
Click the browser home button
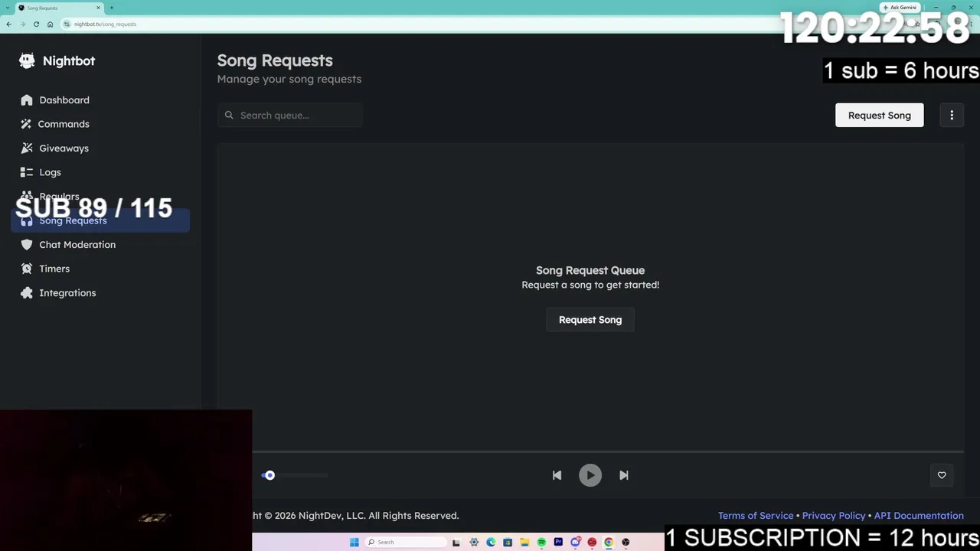[x=50, y=24]
